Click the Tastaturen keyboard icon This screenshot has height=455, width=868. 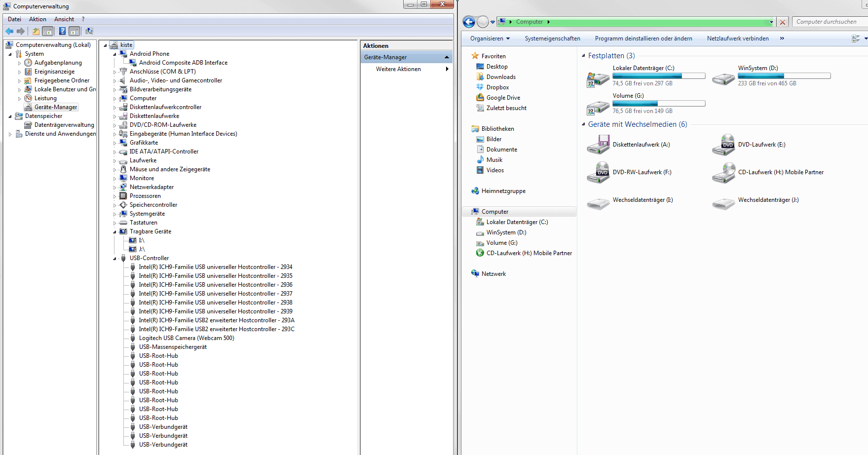click(123, 223)
